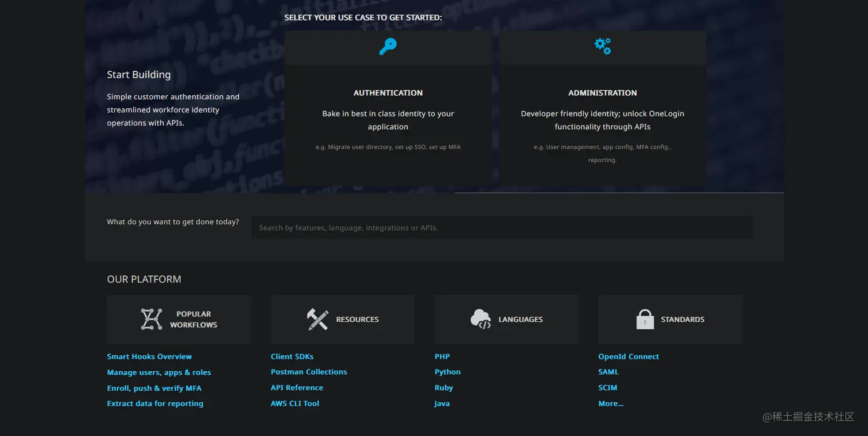Screen dimensions: 868x436
Task: Choose the Java language link
Action: (x=442, y=403)
